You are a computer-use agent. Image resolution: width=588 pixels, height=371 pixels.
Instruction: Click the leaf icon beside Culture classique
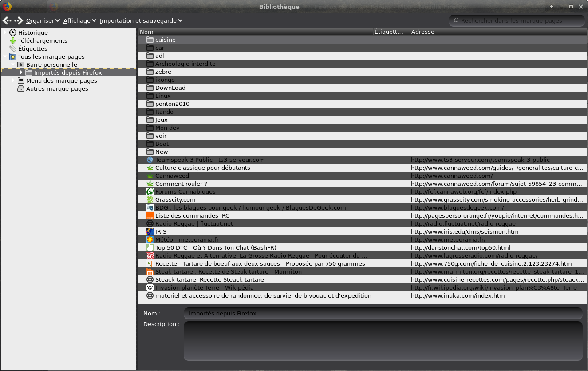(150, 168)
